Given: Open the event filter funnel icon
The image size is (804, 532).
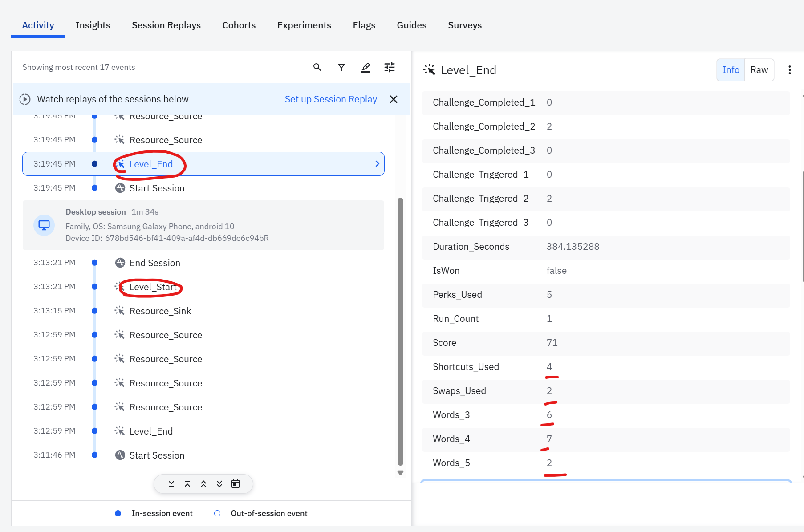Looking at the screenshot, I should [x=341, y=67].
